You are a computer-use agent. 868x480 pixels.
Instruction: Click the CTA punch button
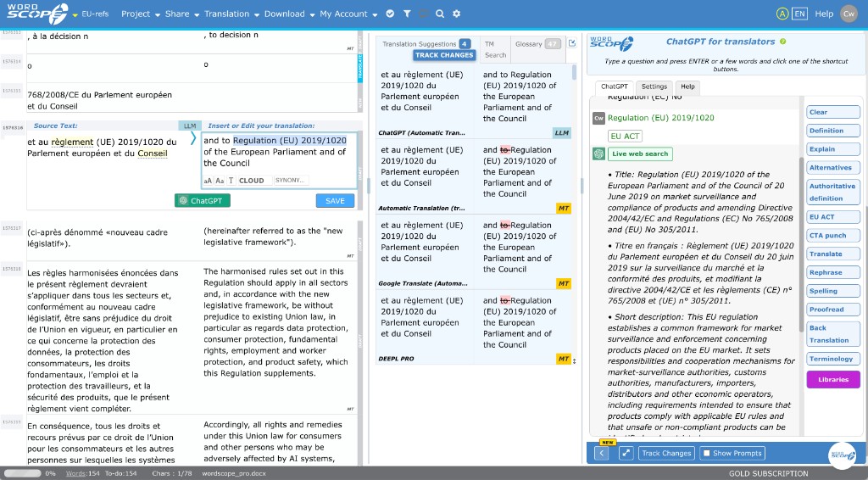(x=833, y=235)
